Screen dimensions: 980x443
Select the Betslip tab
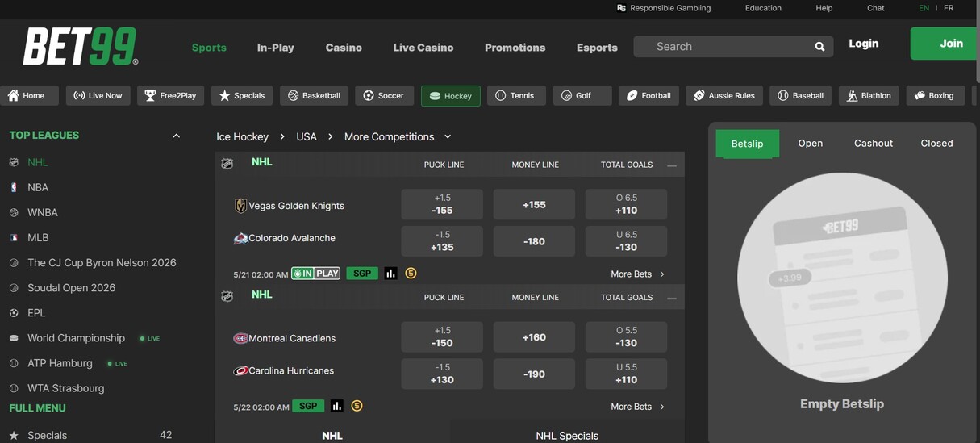click(748, 144)
